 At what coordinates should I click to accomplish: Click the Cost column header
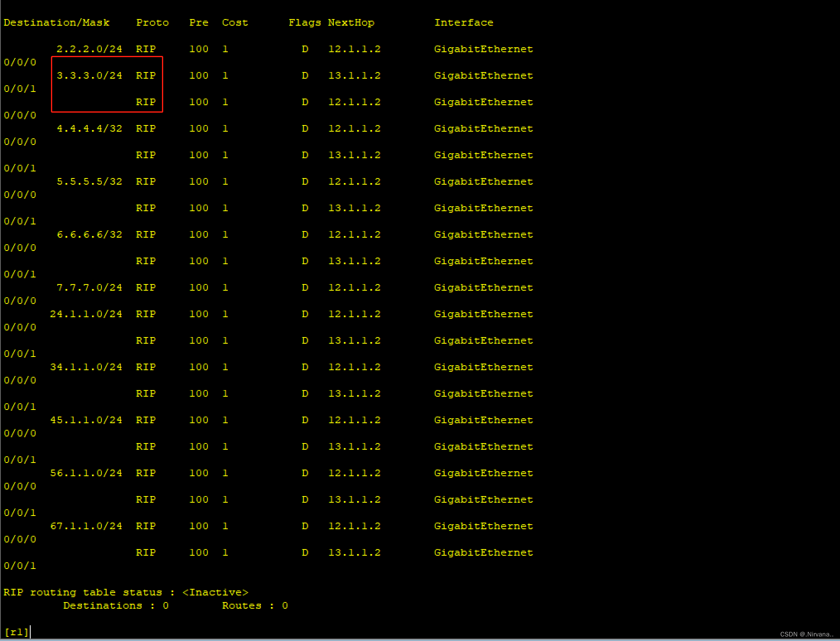coord(235,23)
